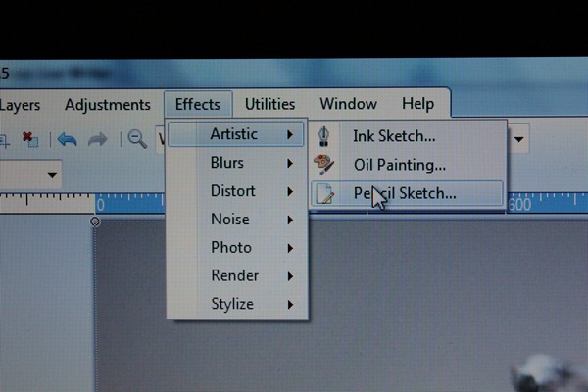Click the Pencil Sketch paper icon
588x392 pixels.
323,193
